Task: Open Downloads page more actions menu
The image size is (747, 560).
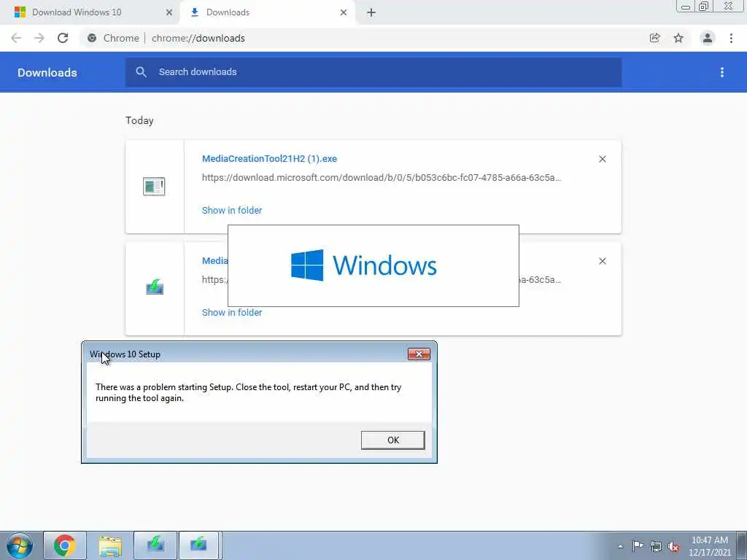Action: pyautogui.click(x=721, y=72)
